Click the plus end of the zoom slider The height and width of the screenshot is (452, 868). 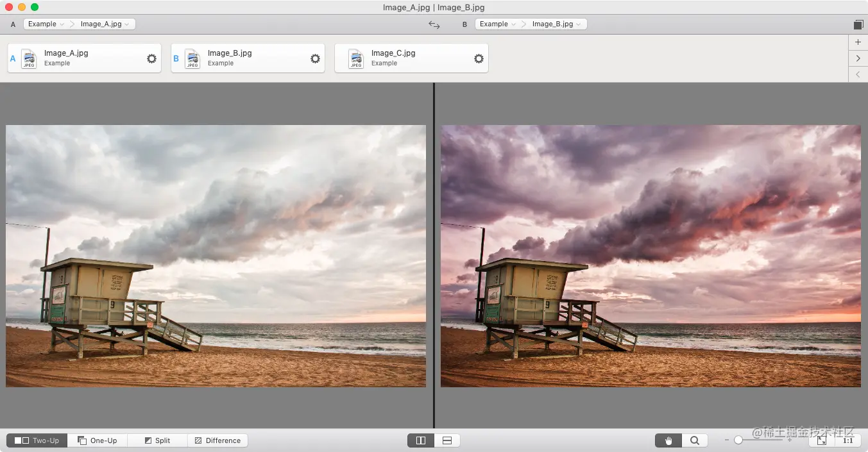(x=790, y=440)
